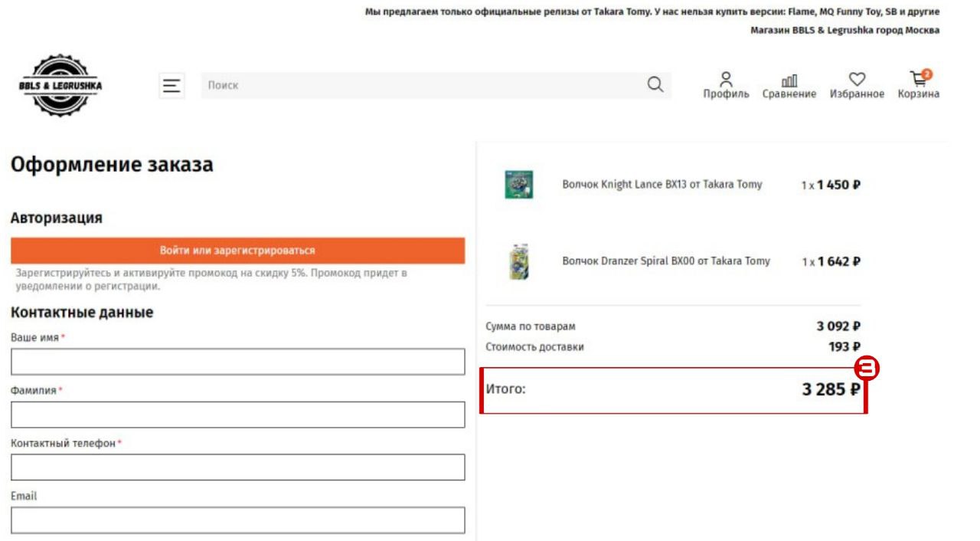980x541 pixels.
Task: Click the BBLS & Legrushka logo
Action: 60,85
